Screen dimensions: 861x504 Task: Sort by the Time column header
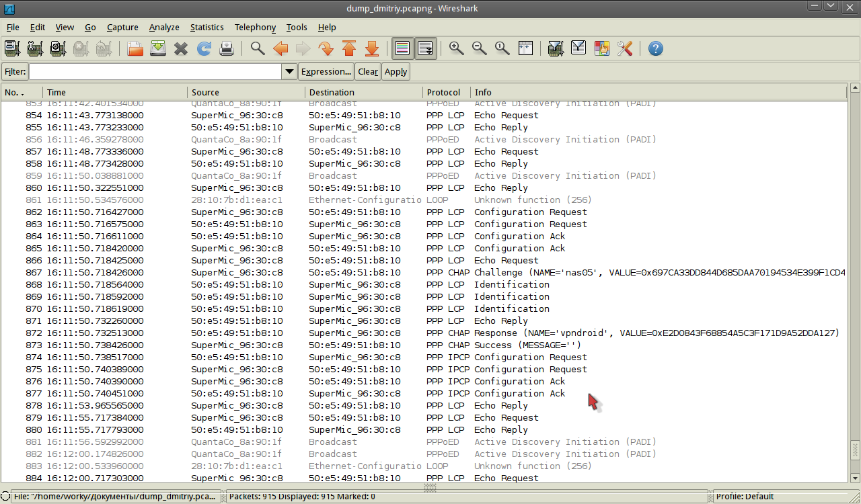[115, 92]
